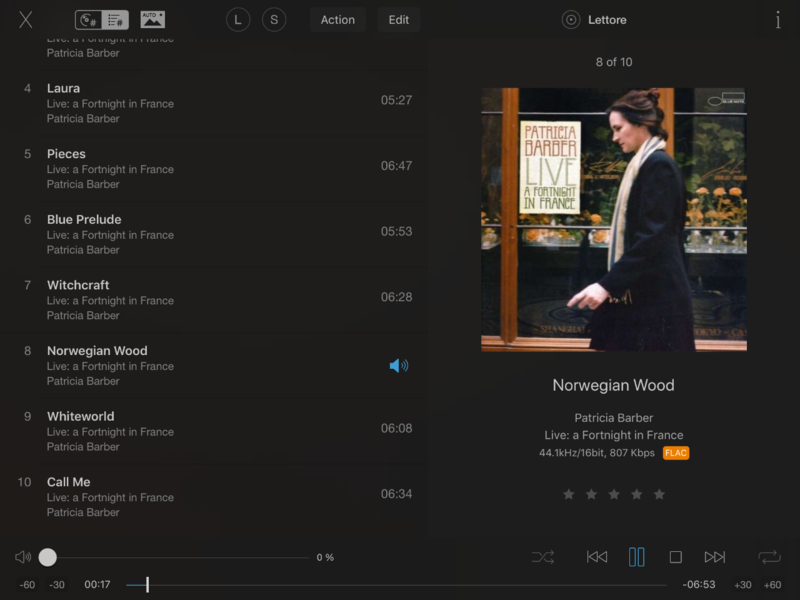Click the circled S button
This screenshot has width=800, height=600.
[274, 19]
